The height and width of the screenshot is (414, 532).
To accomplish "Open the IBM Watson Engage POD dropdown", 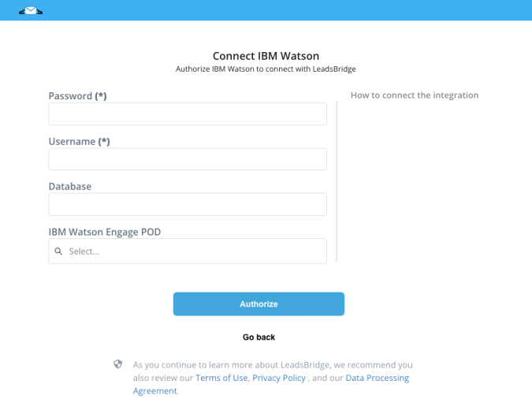I will coord(188,251).
